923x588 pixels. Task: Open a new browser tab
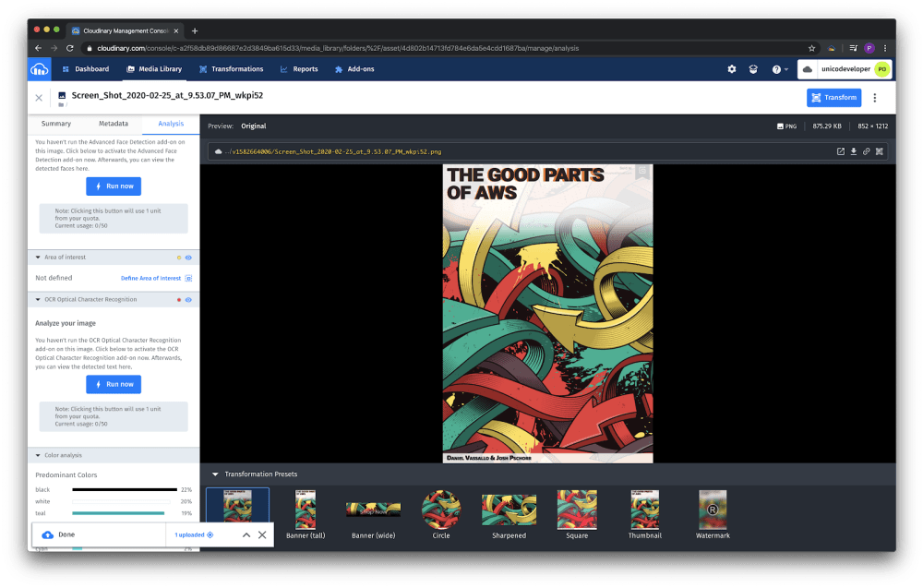[195, 30]
